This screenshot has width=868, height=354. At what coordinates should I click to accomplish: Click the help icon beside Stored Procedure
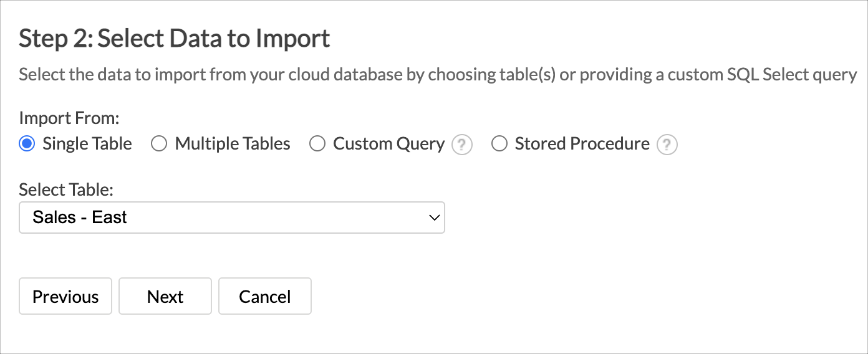(667, 145)
